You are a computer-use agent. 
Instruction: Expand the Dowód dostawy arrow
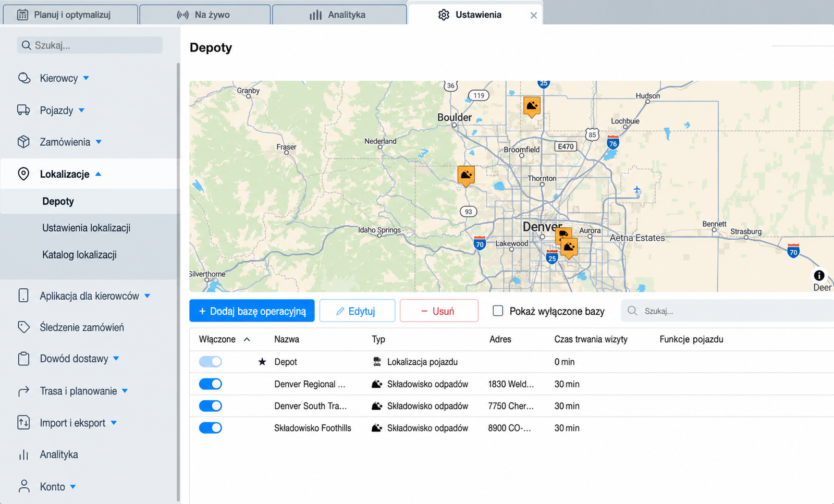pyautogui.click(x=116, y=359)
